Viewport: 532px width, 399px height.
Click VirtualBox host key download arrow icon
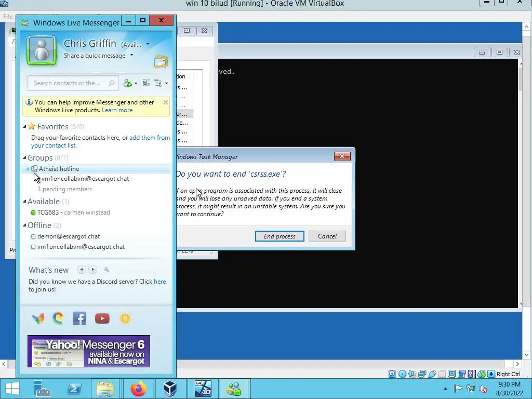pyautogui.click(x=491, y=374)
